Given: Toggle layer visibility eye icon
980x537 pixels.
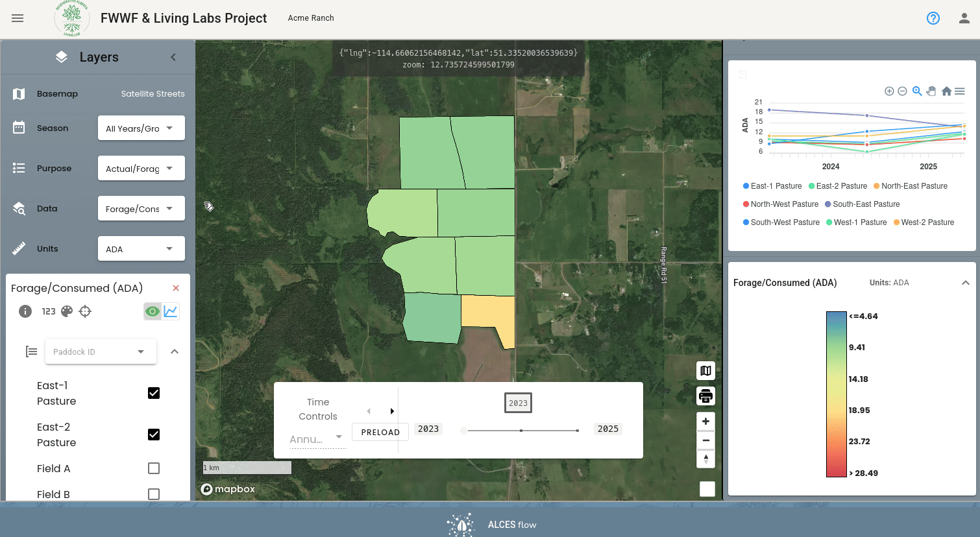Looking at the screenshot, I should pyautogui.click(x=153, y=311).
